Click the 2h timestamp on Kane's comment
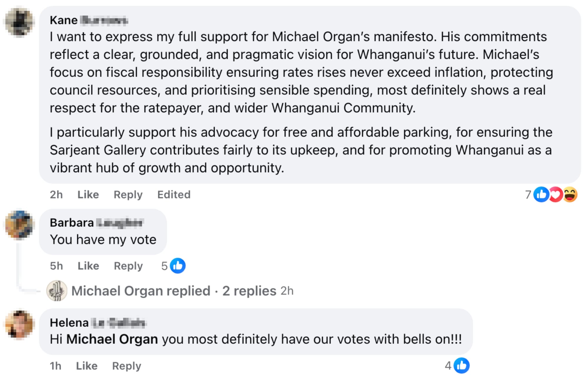588x375 pixels. click(56, 195)
